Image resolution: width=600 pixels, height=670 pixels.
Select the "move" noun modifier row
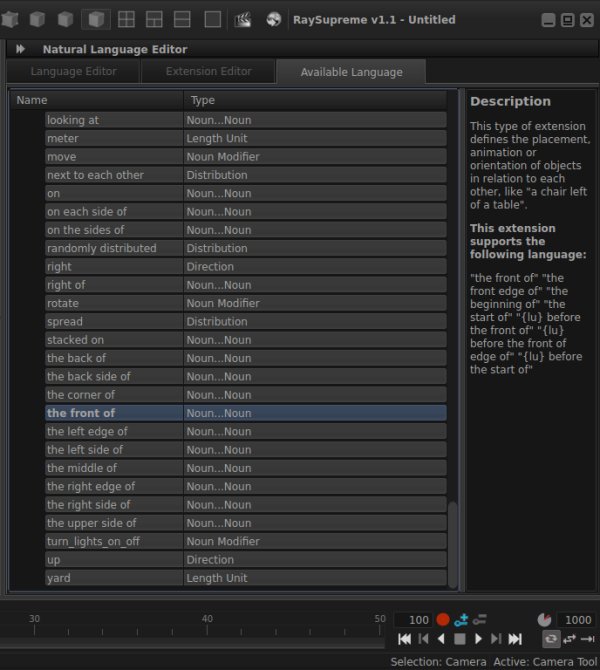pyautogui.click(x=246, y=157)
